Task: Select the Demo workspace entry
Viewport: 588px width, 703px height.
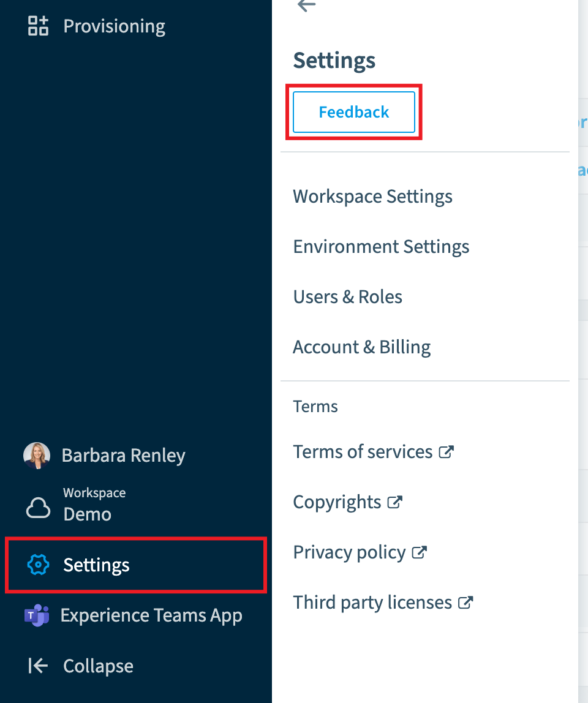Action: (87, 514)
